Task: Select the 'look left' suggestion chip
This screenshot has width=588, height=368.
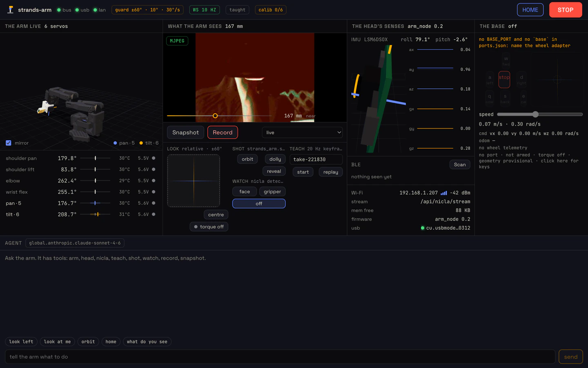Action: pos(21,342)
